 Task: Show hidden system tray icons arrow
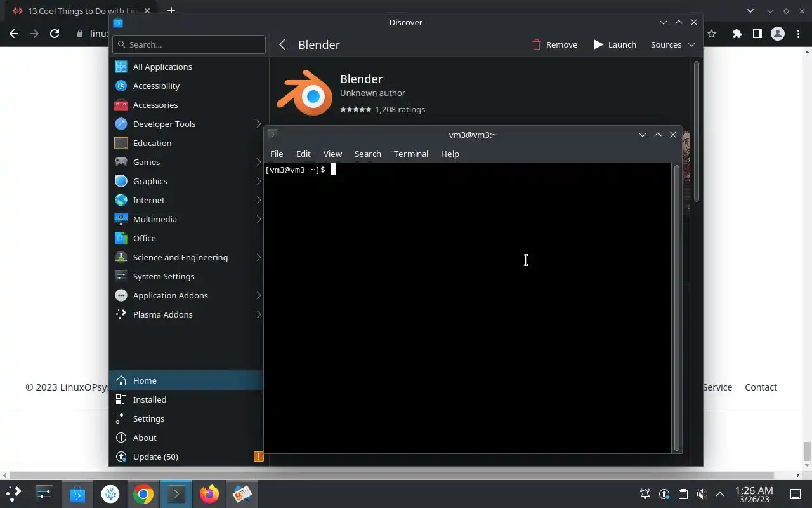[x=720, y=494]
